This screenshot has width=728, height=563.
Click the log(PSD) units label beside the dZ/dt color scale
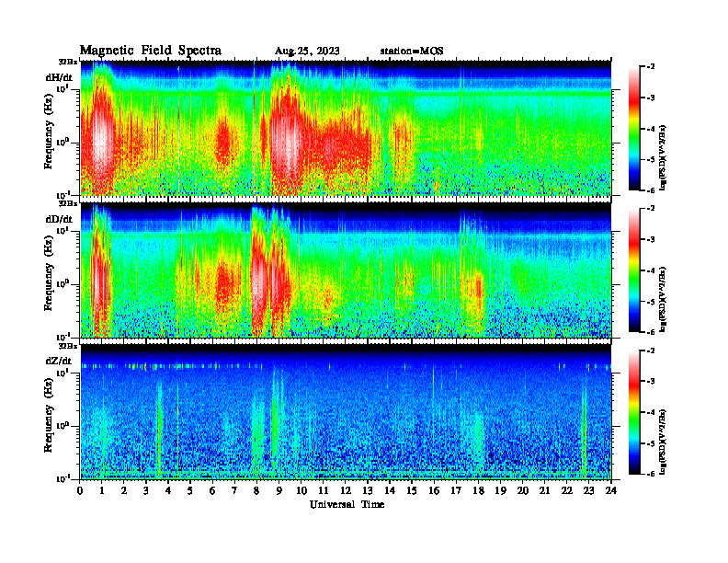(664, 442)
